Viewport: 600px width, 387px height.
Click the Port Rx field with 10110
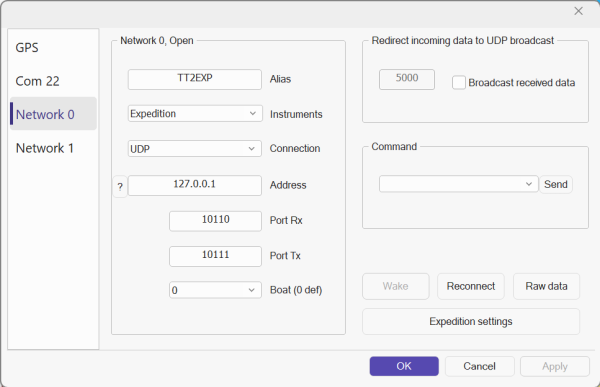(x=215, y=221)
